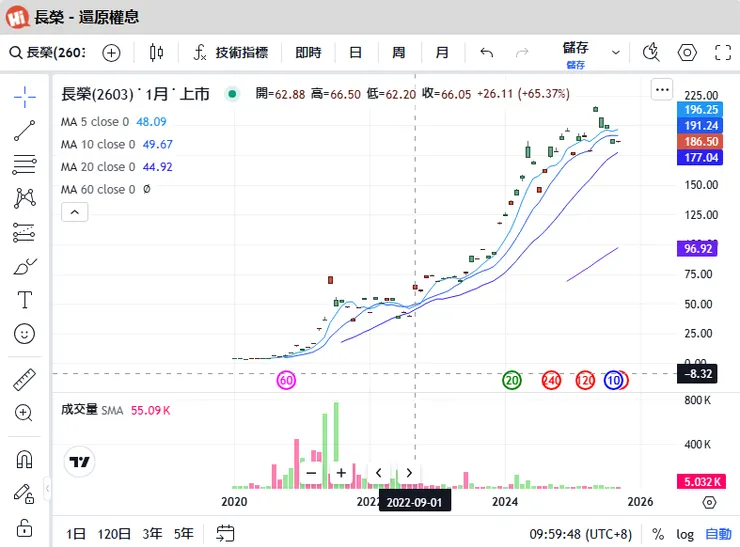This screenshot has height=547, width=740.
Task: Open the chart three-dot more menu
Action: tap(662, 90)
